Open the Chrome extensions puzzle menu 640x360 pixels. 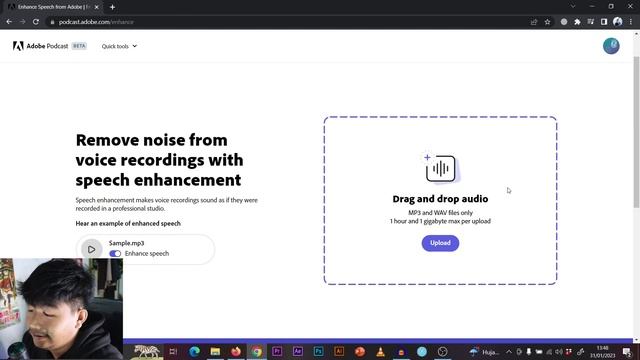[577, 22]
